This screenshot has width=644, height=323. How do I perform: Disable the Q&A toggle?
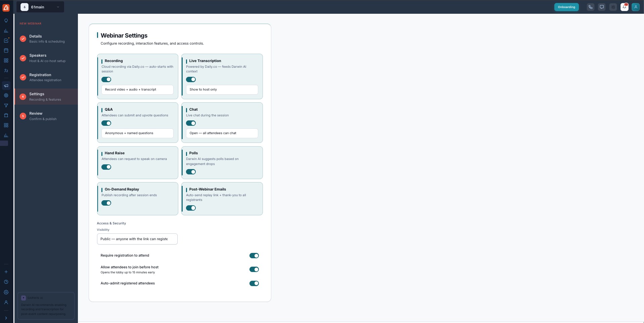[x=106, y=123]
